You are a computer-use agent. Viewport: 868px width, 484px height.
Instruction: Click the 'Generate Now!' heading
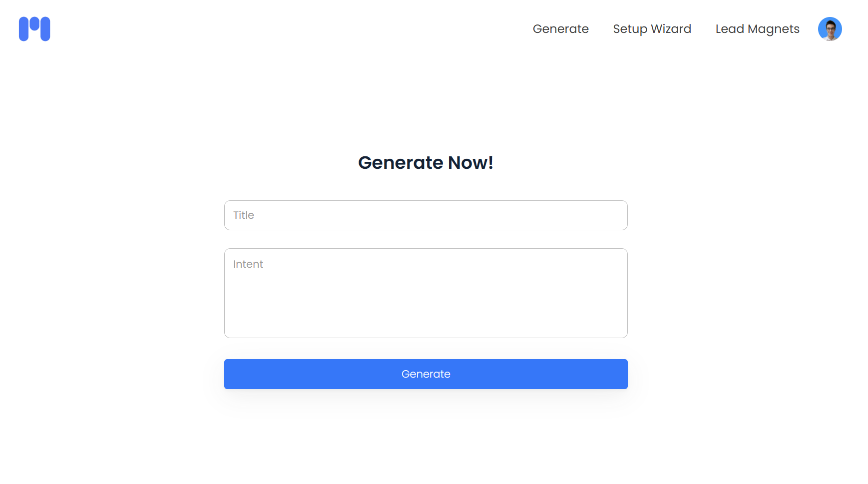pyautogui.click(x=426, y=163)
